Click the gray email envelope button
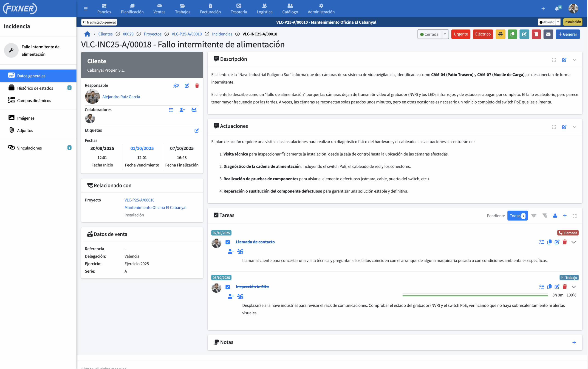This screenshot has width=588, height=369. (x=548, y=34)
